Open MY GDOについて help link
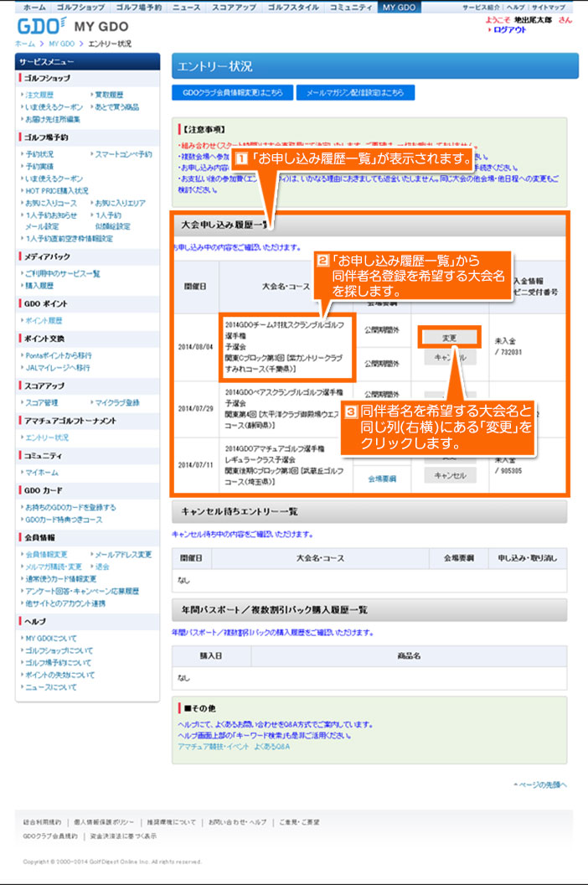The image size is (588, 885). coord(51,639)
